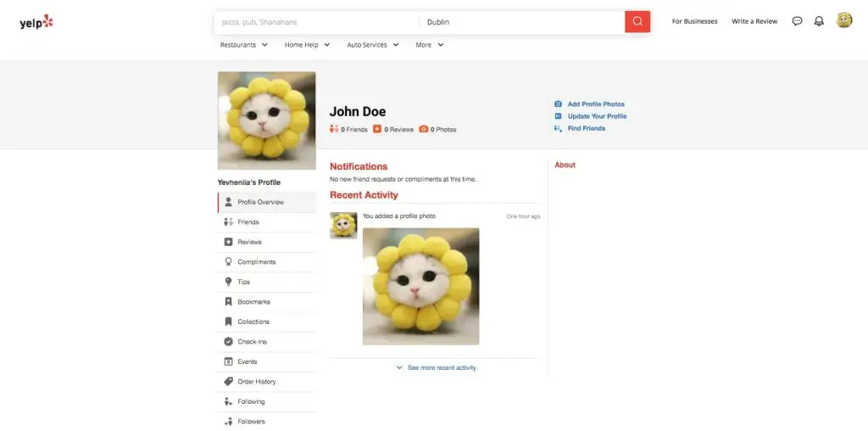The height and width of the screenshot is (431, 868).
Task: Click Add Profile Photos link
Action: point(596,104)
